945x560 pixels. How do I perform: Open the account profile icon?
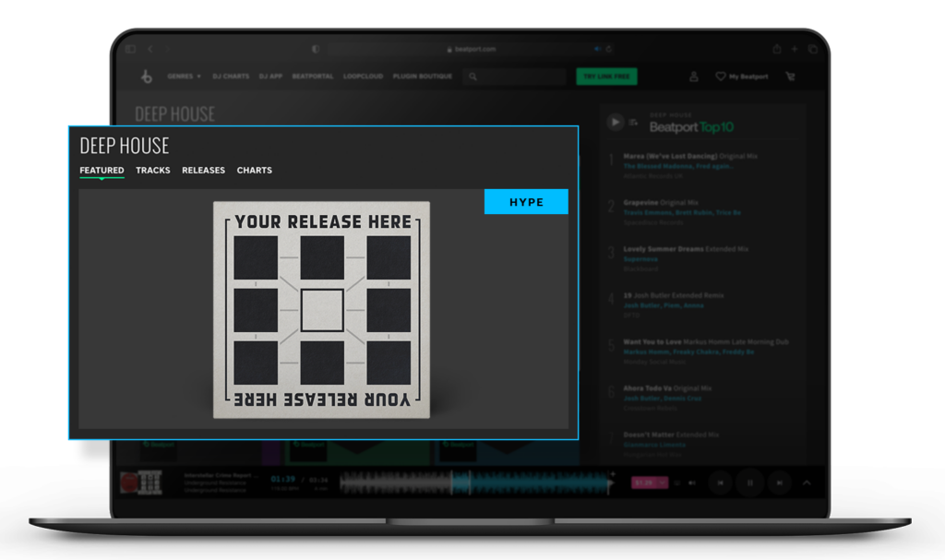(694, 77)
